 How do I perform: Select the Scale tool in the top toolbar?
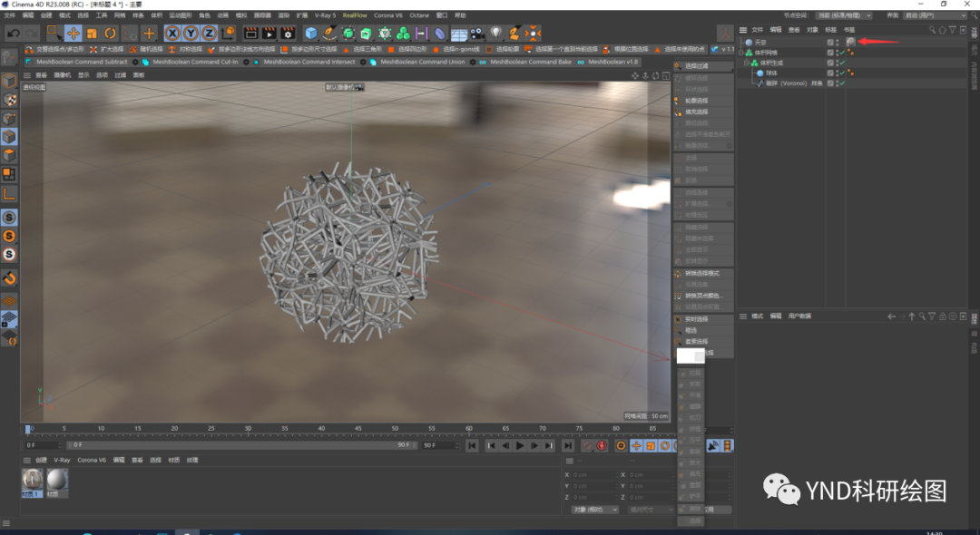(92, 33)
